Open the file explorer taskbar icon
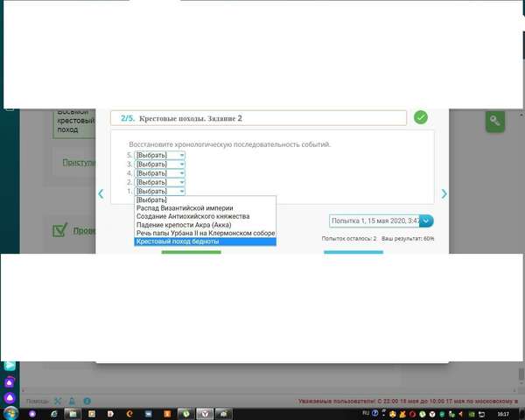Image resolution: width=525 pixels, height=420 pixels. [x=73, y=414]
